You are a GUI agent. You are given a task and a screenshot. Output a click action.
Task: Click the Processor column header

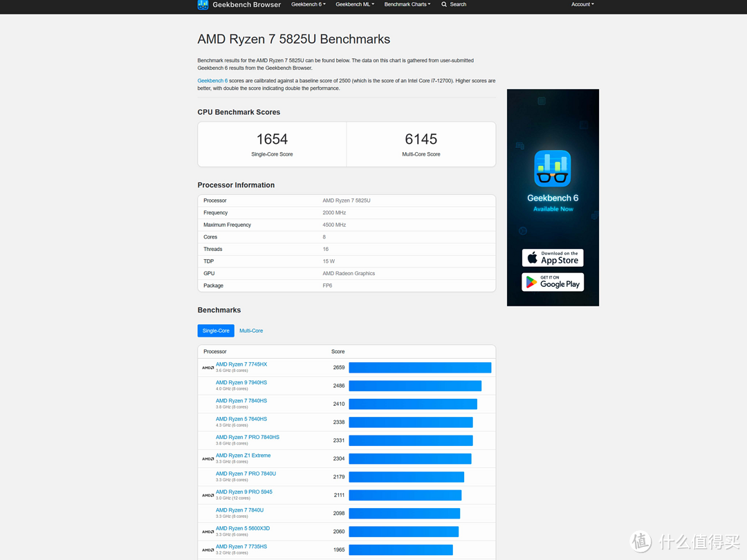coord(215,351)
